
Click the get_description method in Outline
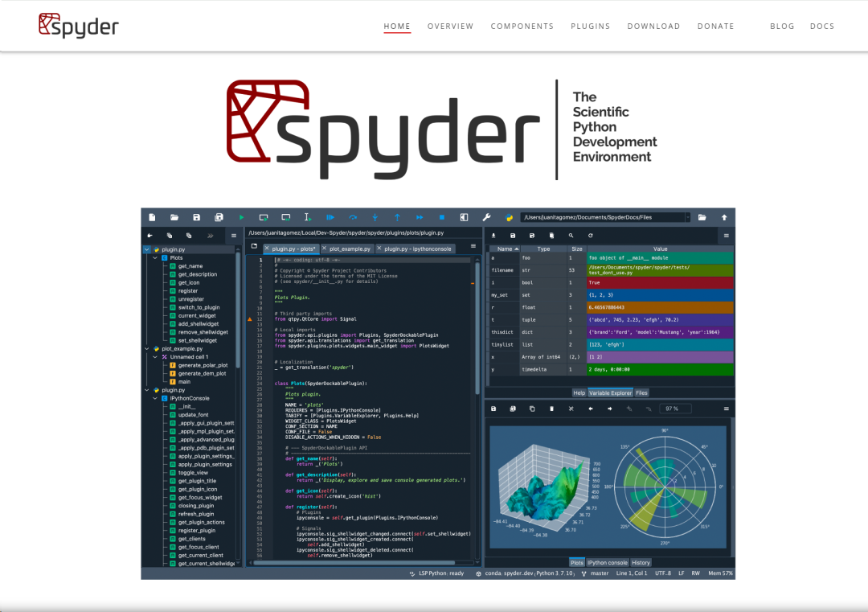pos(198,275)
